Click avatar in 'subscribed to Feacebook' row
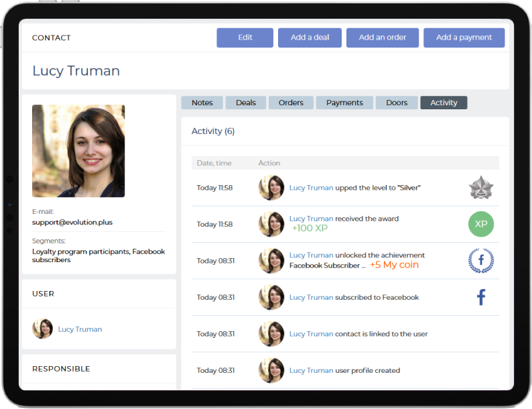 click(x=271, y=297)
